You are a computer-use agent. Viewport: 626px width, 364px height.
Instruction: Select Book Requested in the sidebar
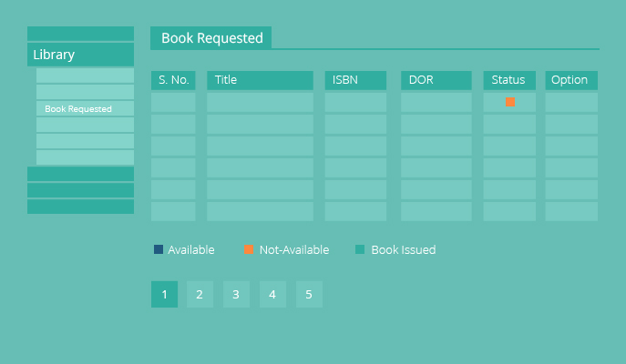tap(85, 108)
